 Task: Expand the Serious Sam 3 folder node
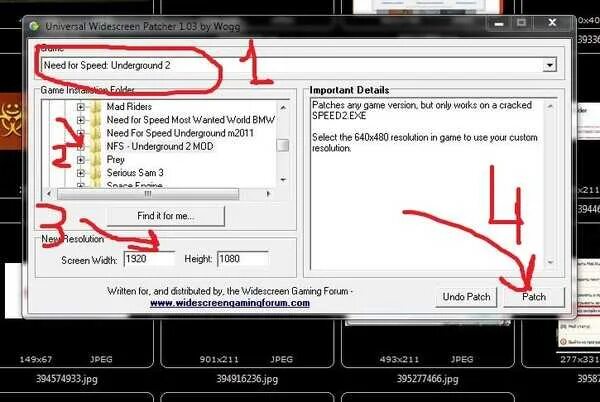point(80,173)
